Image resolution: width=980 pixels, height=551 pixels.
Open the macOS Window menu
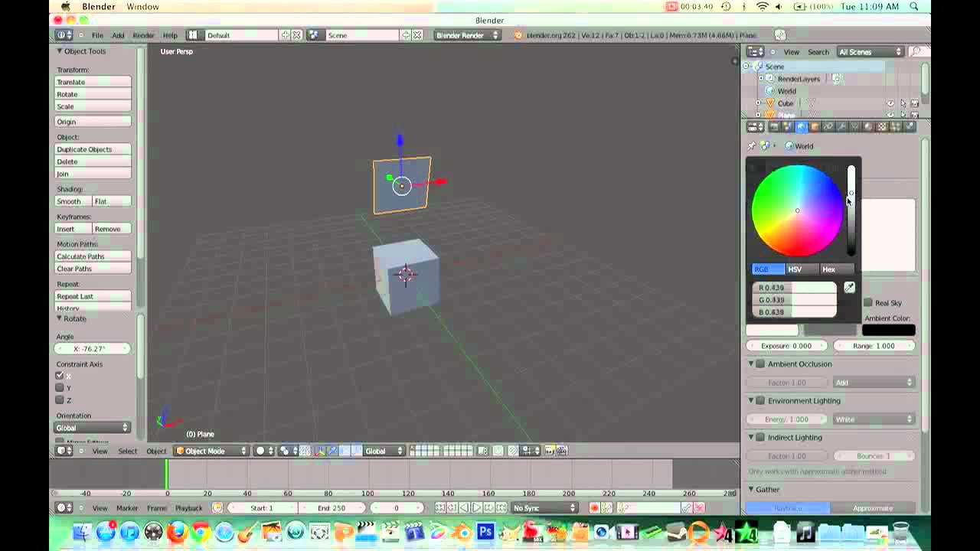point(143,6)
